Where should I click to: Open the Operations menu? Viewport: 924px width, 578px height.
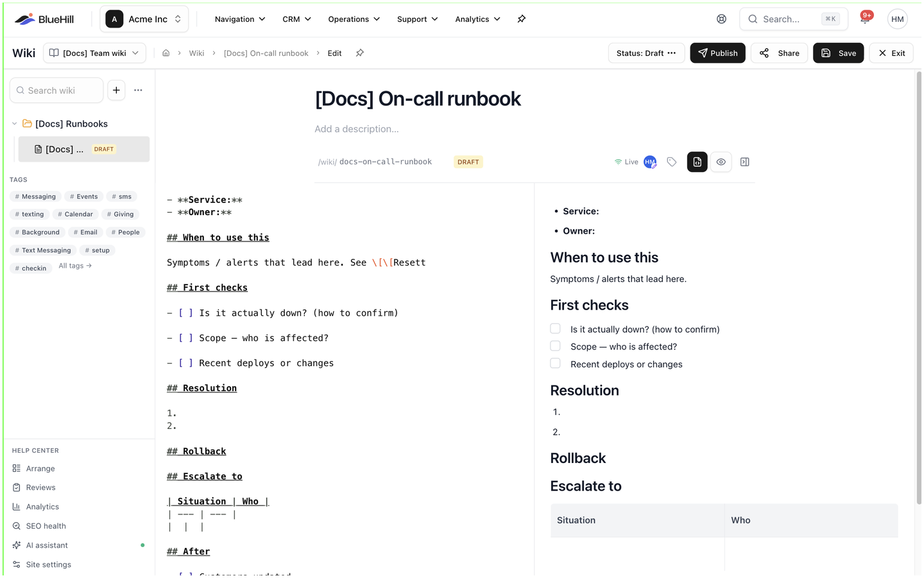(354, 19)
